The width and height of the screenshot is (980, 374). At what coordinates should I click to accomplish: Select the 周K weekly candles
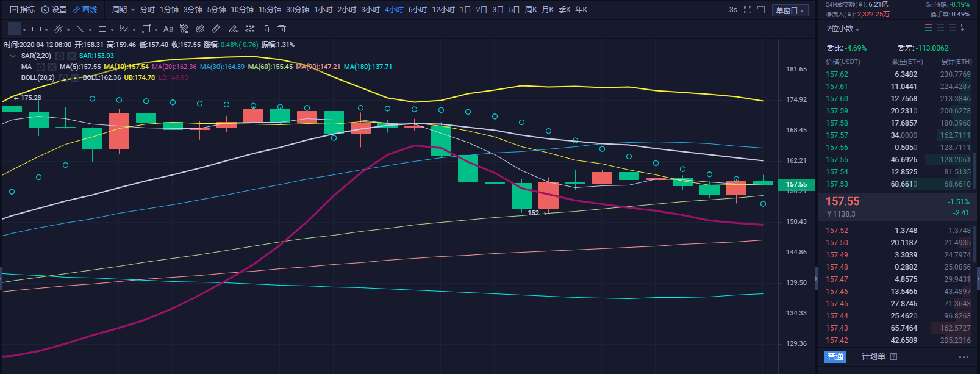coord(531,10)
